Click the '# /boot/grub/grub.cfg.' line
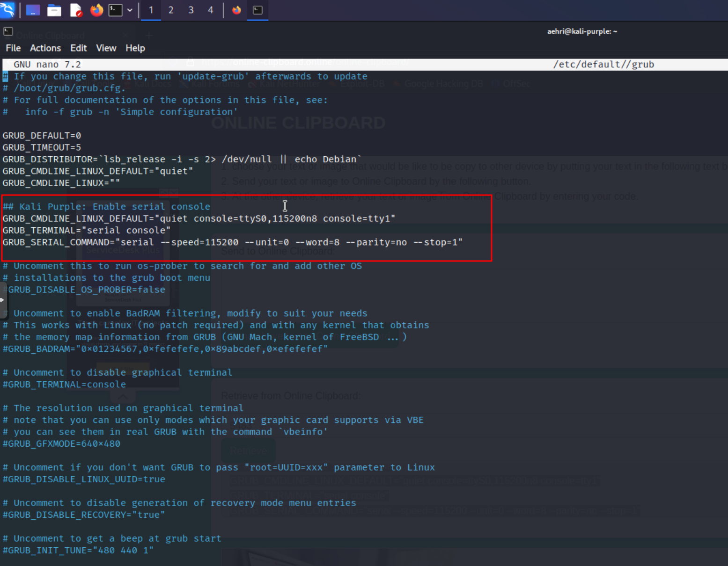This screenshot has width=728, height=566. [x=64, y=88]
